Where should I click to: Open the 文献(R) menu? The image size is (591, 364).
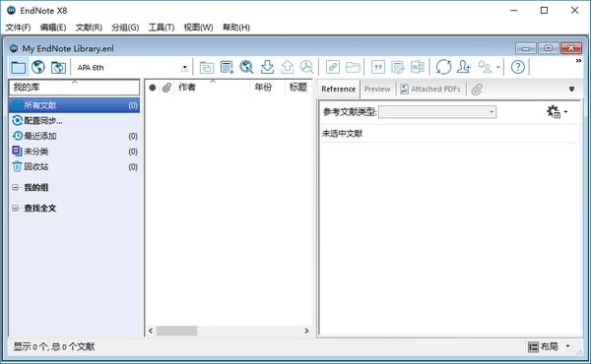pyautogui.click(x=89, y=28)
